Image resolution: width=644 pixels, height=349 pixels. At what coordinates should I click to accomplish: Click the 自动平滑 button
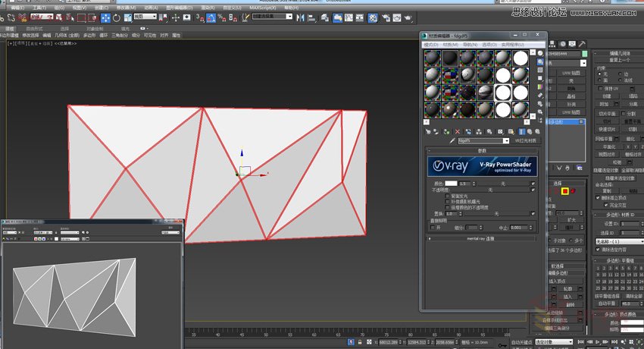[606, 303]
